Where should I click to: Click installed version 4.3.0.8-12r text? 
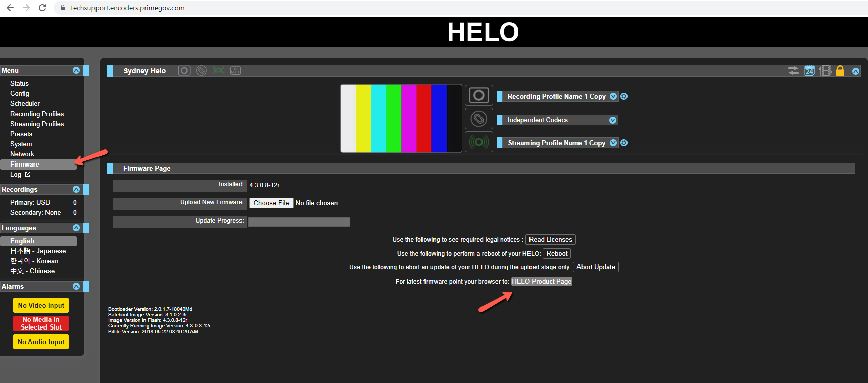tap(264, 185)
